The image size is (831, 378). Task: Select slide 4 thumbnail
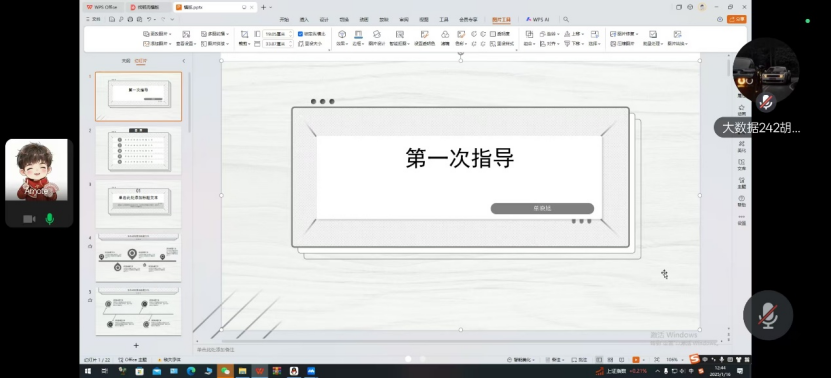[138, 258]
